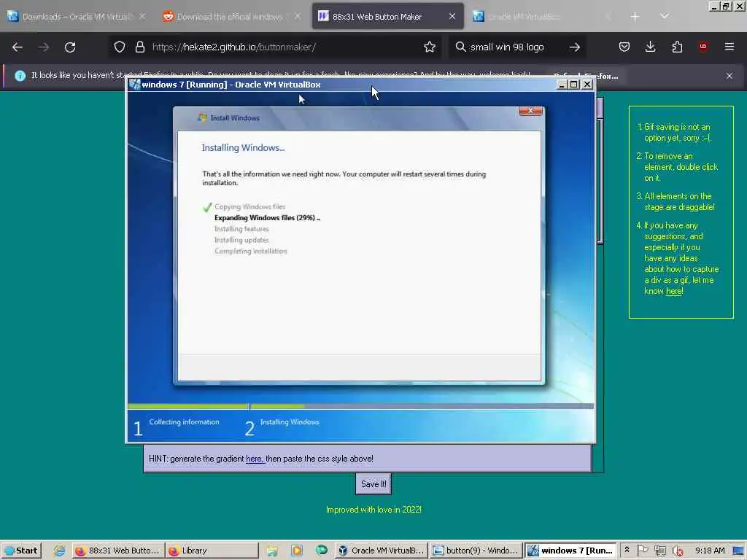The height and width of the screenshot is (560, 747).
Task: Open a new browser tab
Action: pyautogui.click(x=635, y=17)
